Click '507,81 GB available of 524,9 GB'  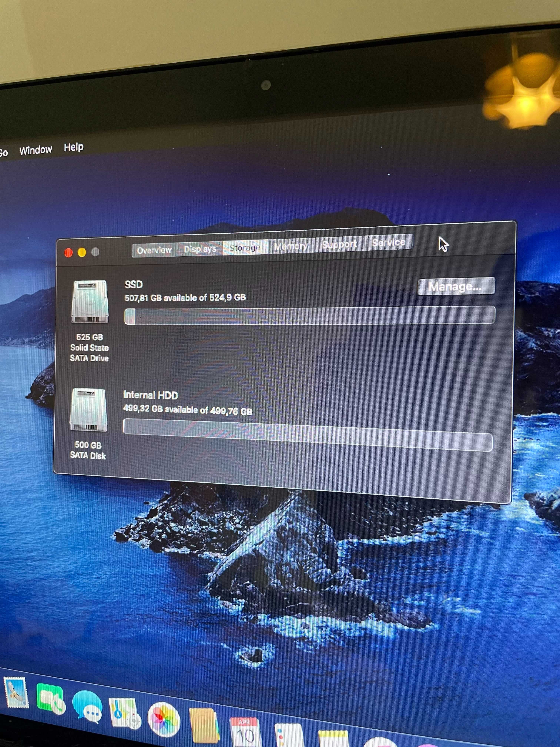185,298
